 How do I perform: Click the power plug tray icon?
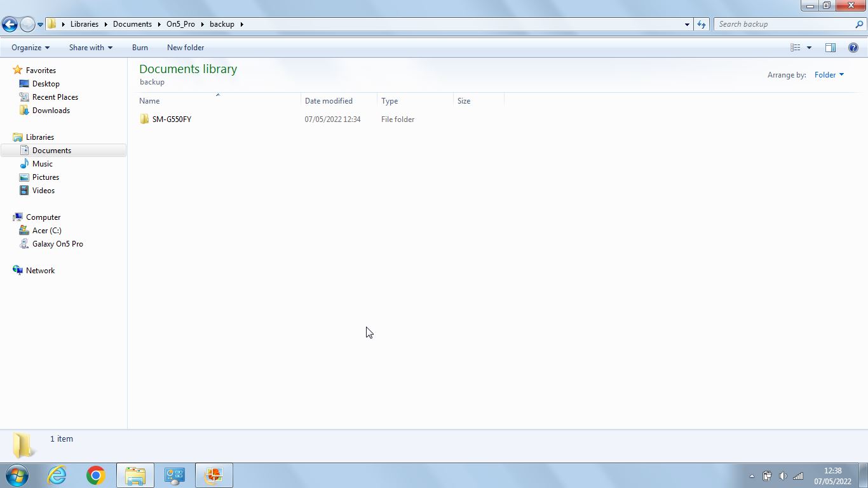tap(767, 476)
